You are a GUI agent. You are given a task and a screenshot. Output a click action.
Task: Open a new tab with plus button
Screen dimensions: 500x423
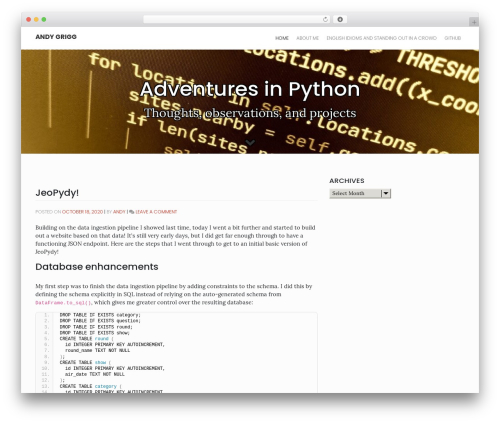coord(474,22)
